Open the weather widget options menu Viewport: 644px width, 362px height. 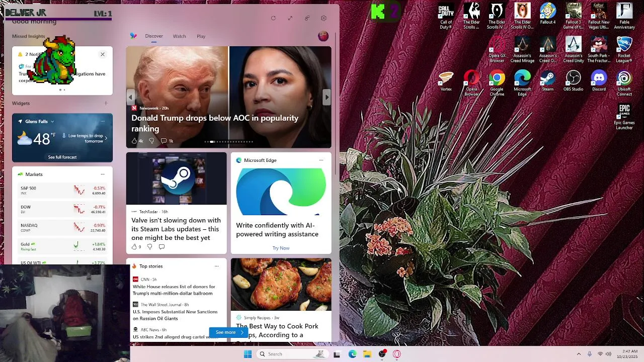[x=103, y=122]
